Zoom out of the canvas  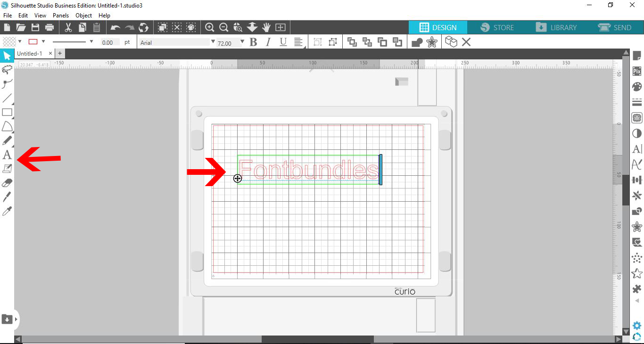coord(224,27)
